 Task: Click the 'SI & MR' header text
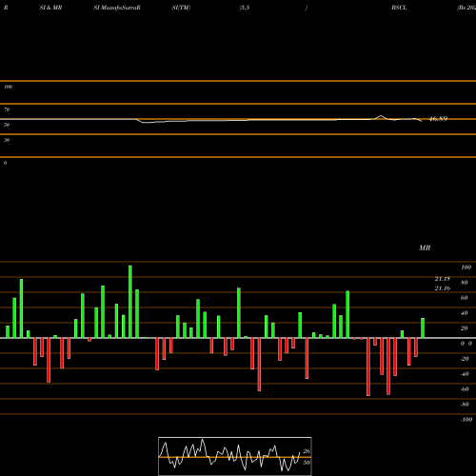tap(50, 8)
